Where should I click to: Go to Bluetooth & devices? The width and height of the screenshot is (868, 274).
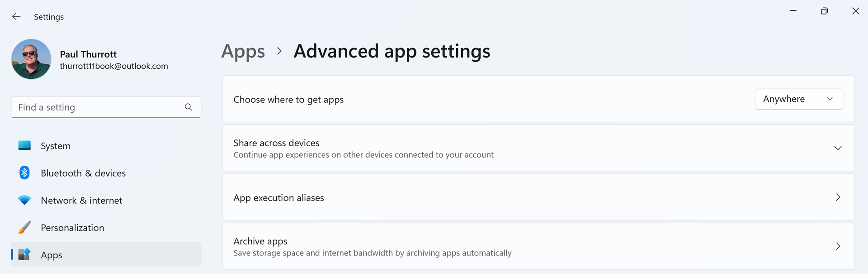point(83,173)
